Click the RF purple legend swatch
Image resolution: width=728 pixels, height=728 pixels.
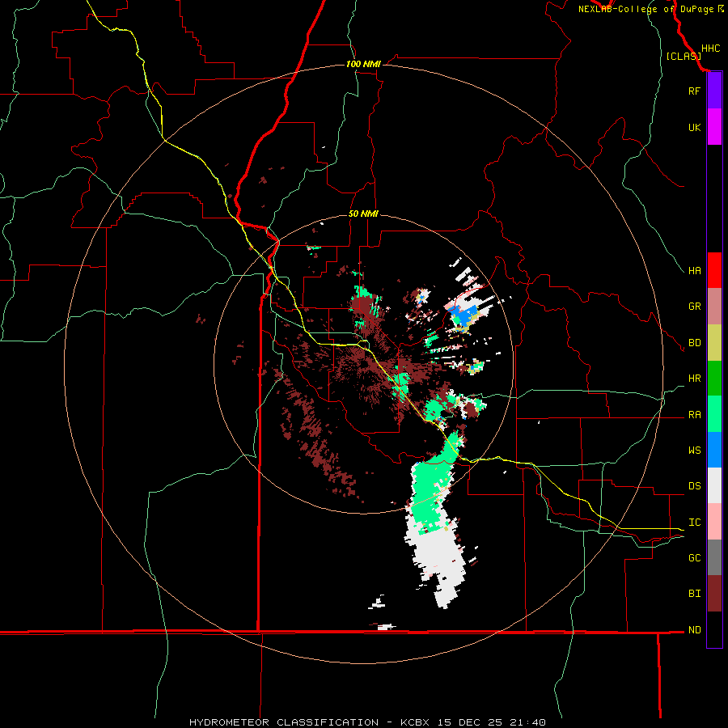tap(714, 91)
